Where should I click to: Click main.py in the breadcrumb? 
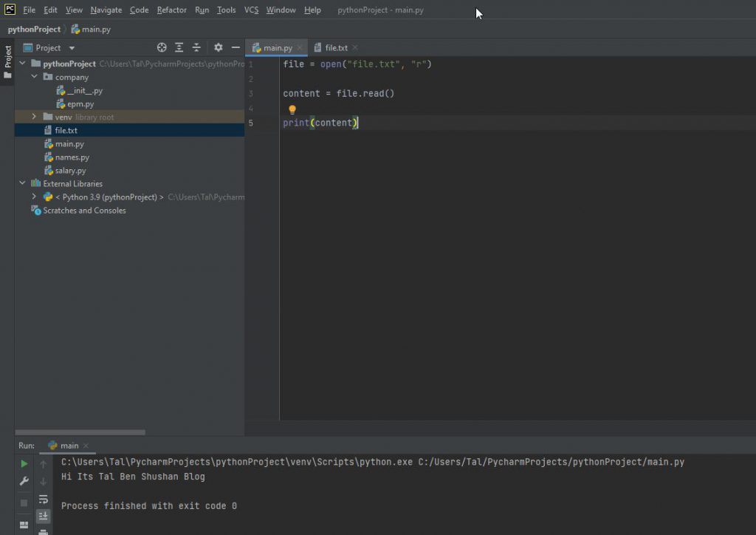91,29
